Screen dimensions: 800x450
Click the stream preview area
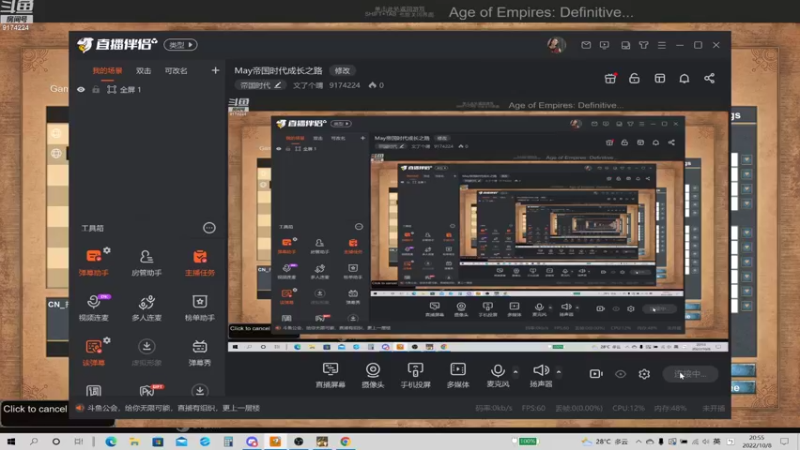[x=478, y=224]
